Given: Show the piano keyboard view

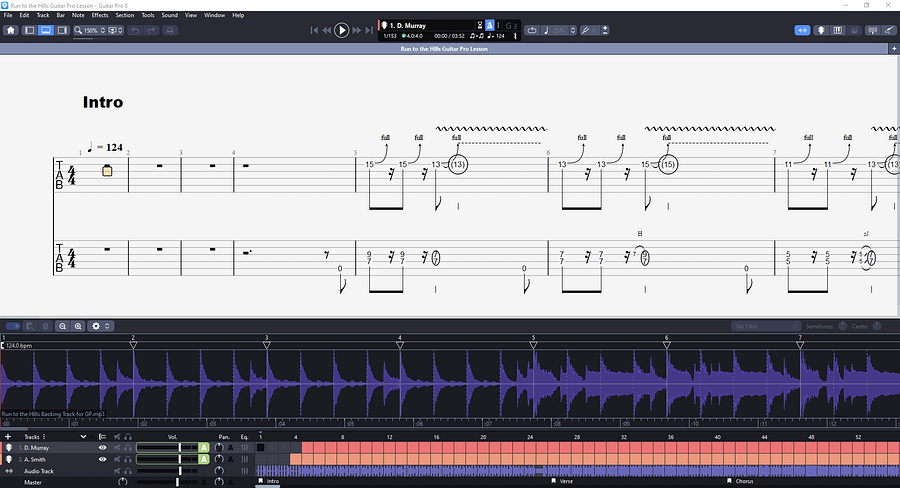Looking at the screenshot, I should pyautogui.click(x=837, y=30).
